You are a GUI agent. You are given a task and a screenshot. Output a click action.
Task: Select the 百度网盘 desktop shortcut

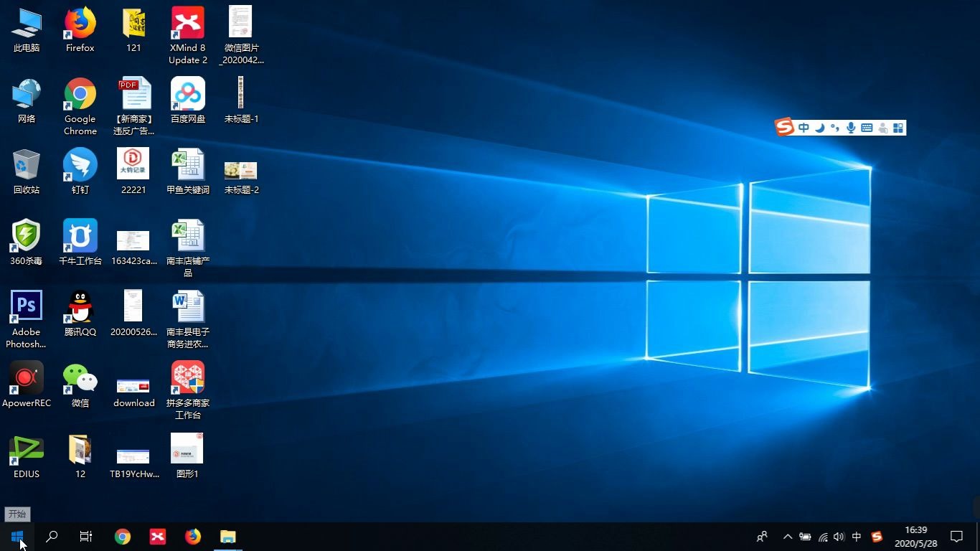[188, 101]
